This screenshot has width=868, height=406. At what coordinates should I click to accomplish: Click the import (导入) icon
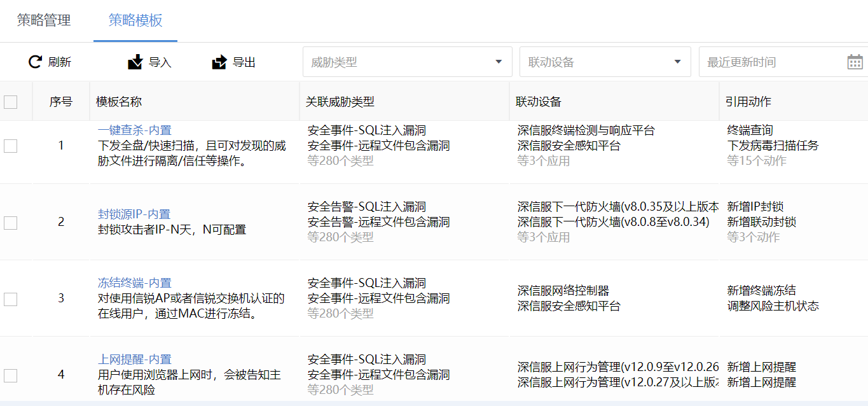[x=135, y=62]
